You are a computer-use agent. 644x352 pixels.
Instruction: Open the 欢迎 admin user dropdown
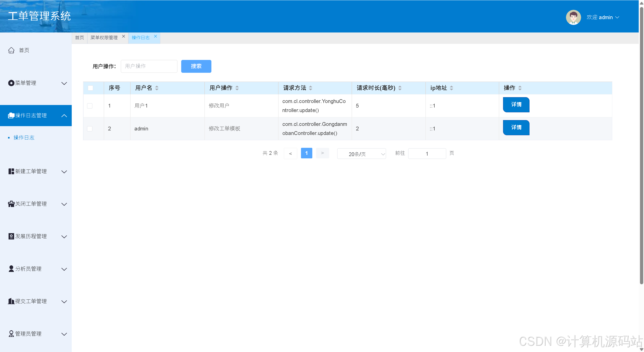[603, 17]
